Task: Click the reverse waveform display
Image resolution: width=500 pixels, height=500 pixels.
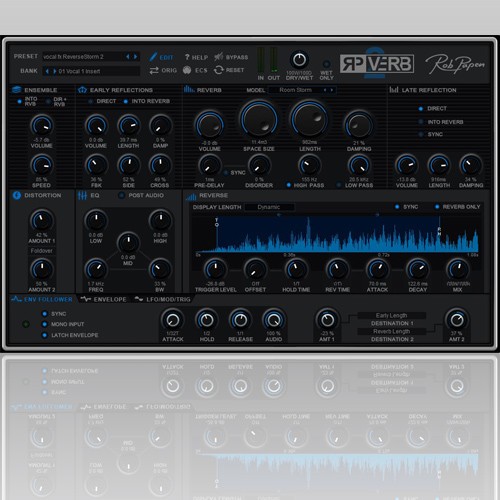Action: 337,235
